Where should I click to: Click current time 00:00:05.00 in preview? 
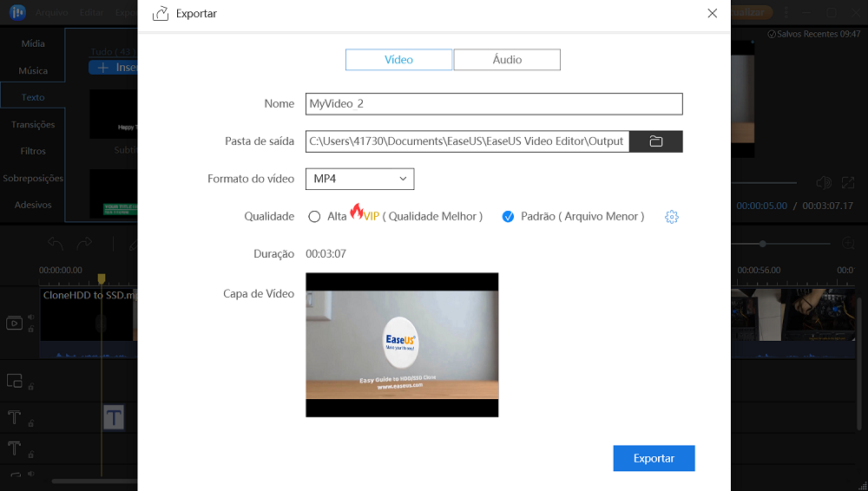point(762,206)
